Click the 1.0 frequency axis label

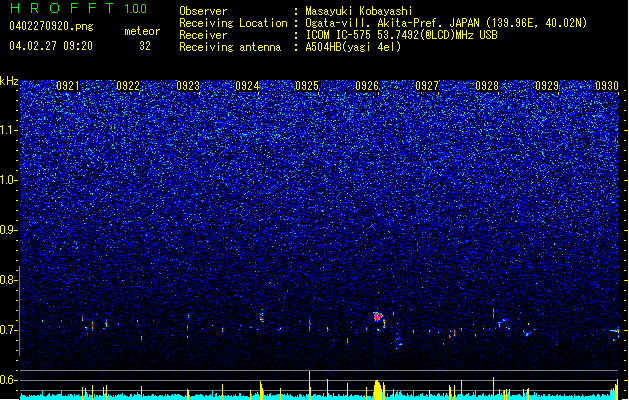click(x=9, y=180)
